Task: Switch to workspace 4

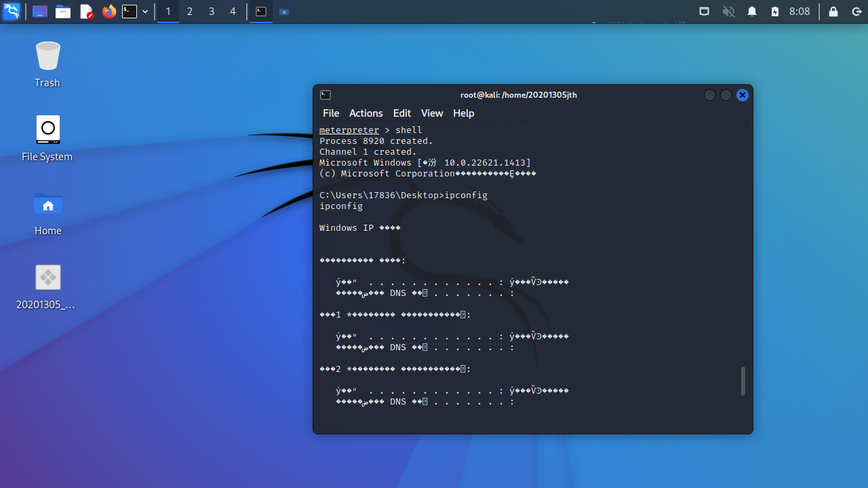Action: click(x=233, y=12)
